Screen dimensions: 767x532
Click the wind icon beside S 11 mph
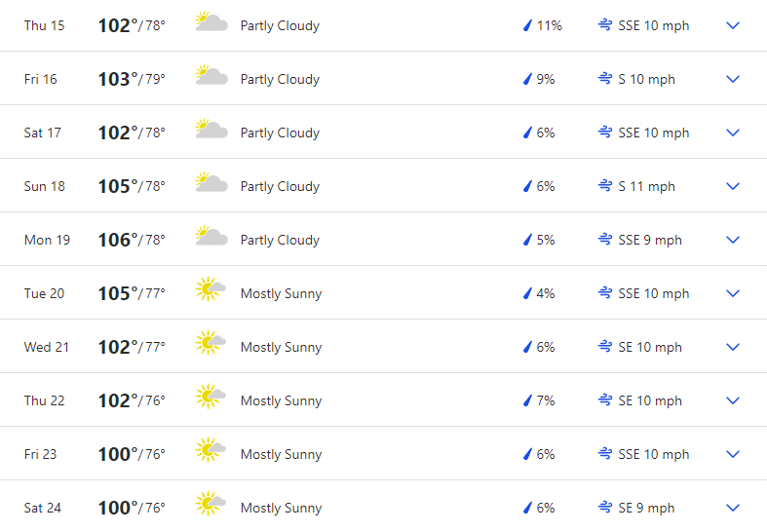pos(605,186)
